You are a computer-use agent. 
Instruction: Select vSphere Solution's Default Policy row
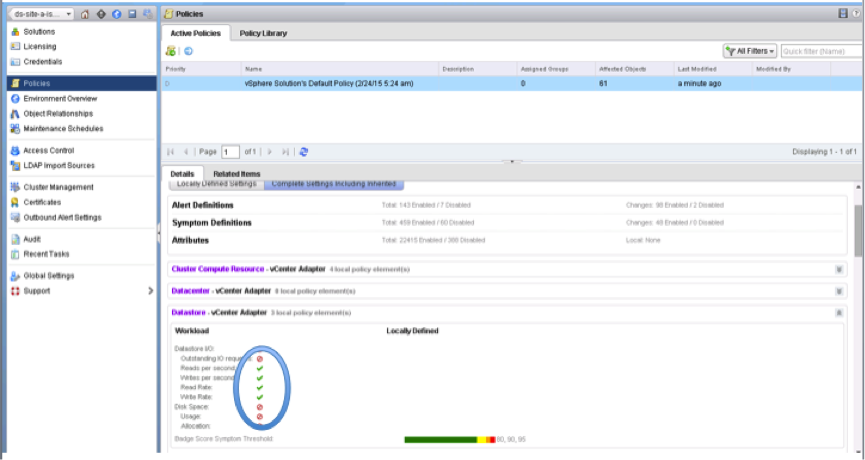pyautogui.click(x=329, y=84)
